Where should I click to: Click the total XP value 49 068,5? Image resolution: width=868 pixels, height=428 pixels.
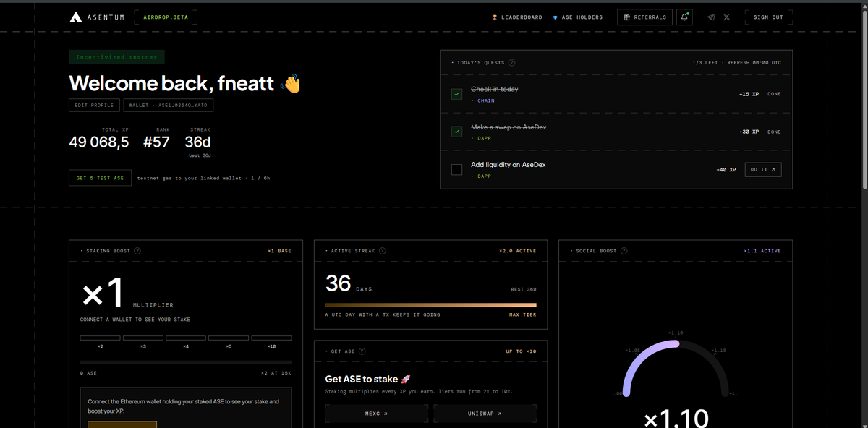click(x=99, y=142)
